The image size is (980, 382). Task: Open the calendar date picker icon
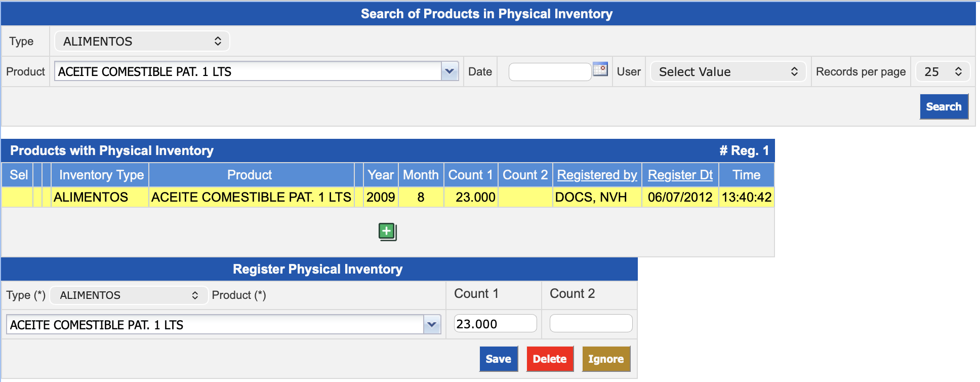click(x=600, y=69)
